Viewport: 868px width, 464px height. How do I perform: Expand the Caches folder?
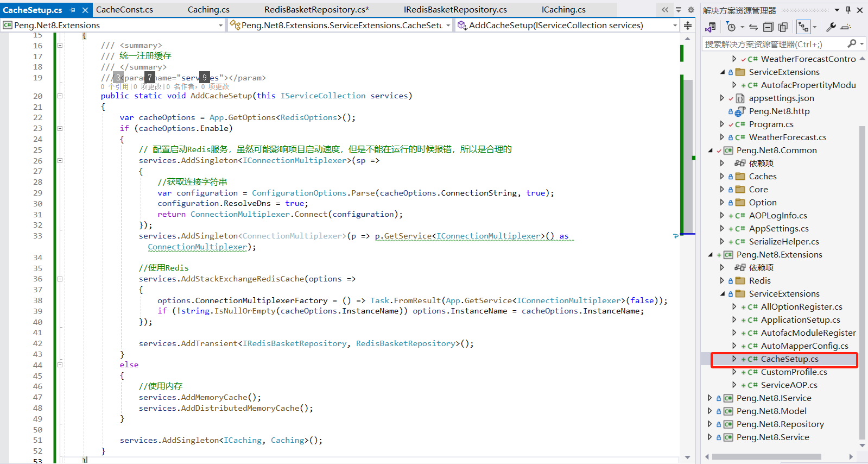(x=722, y=177)
